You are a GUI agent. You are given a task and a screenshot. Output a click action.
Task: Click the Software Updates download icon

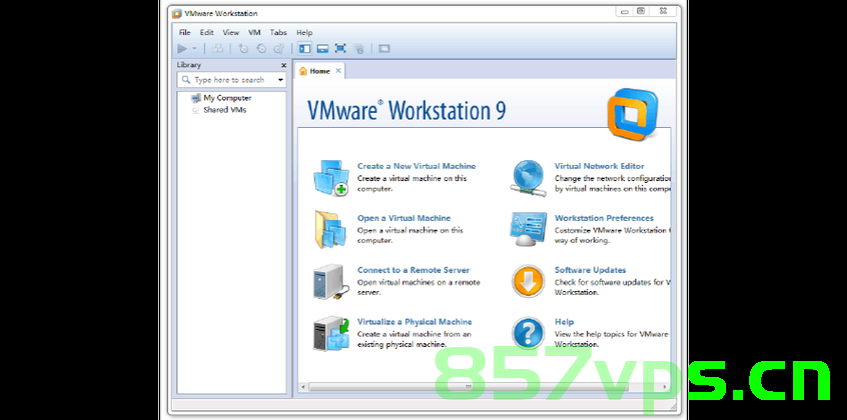point(528,281)
